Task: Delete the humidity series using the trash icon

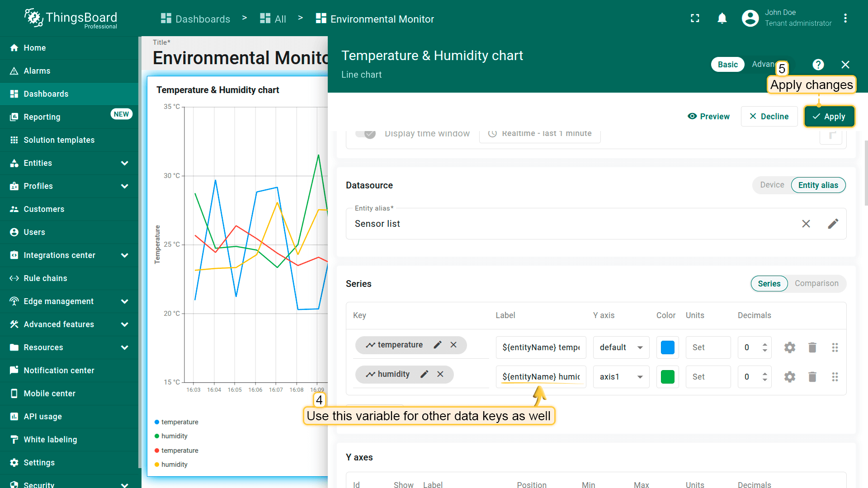Action: 812,377
